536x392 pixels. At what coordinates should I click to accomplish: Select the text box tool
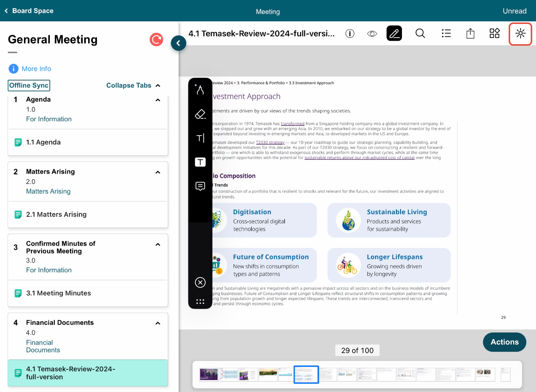point(200,162)
